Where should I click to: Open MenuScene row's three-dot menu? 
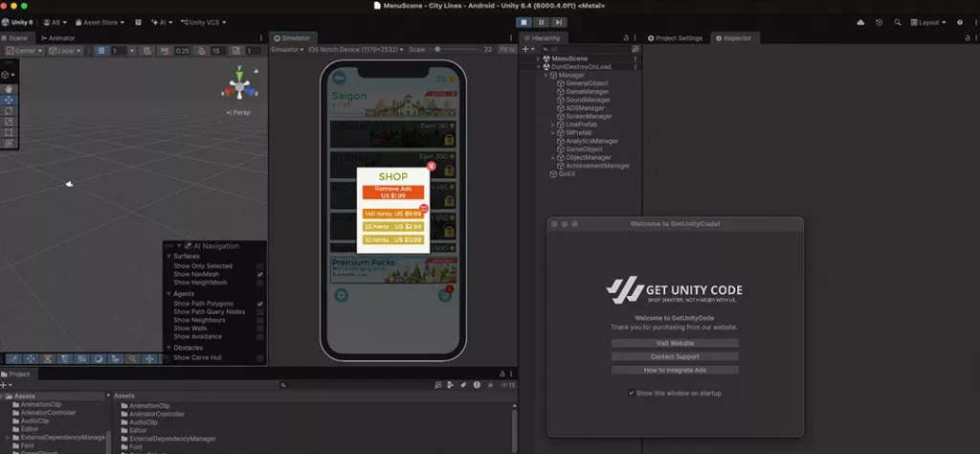(x=635, y=58)
